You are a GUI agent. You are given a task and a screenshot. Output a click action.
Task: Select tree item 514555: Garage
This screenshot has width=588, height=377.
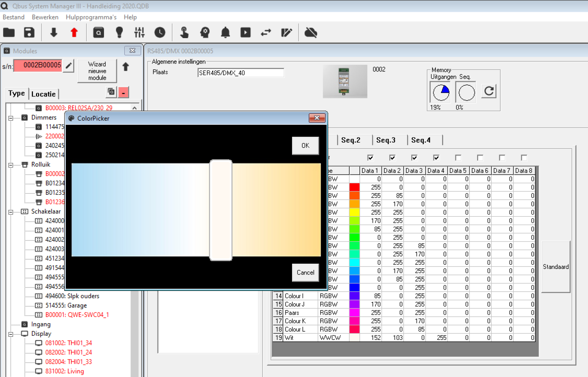66,305
